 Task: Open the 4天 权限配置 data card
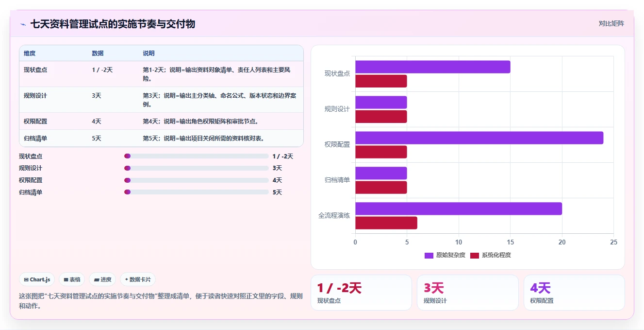coord(574,293)
